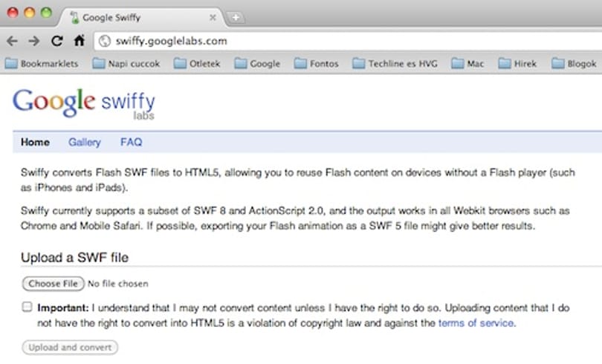
Task: Reload the page with the refresh icon
Action: coord(56,41)
